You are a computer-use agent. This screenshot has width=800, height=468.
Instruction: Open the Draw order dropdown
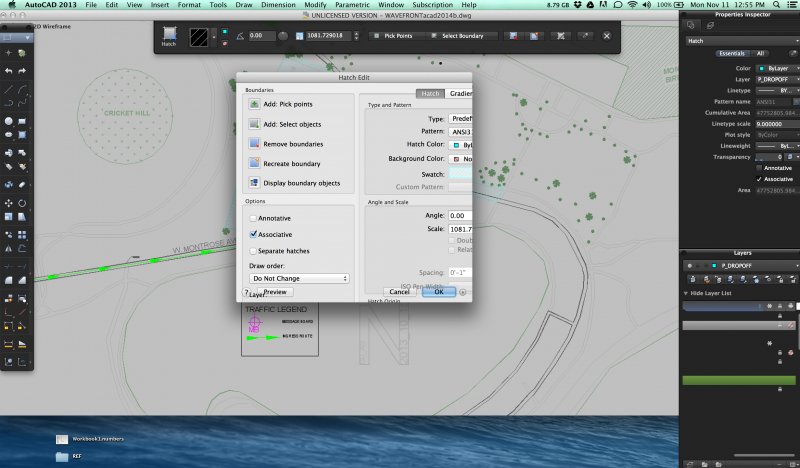coord(298,278)
